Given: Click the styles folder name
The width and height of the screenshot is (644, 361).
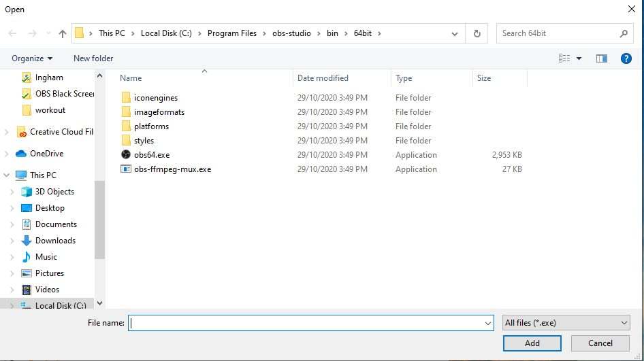Looking at the screenshot, I should click(x=144, y=141).
